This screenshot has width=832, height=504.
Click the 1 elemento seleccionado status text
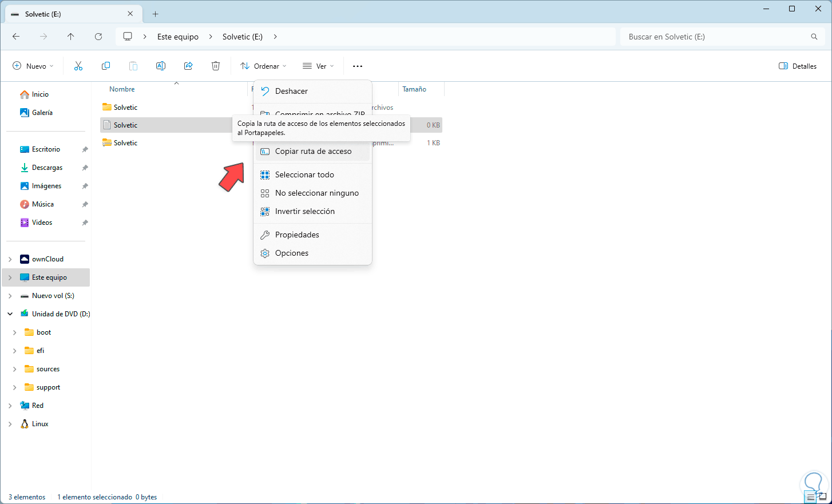click(x=94, y=497)
